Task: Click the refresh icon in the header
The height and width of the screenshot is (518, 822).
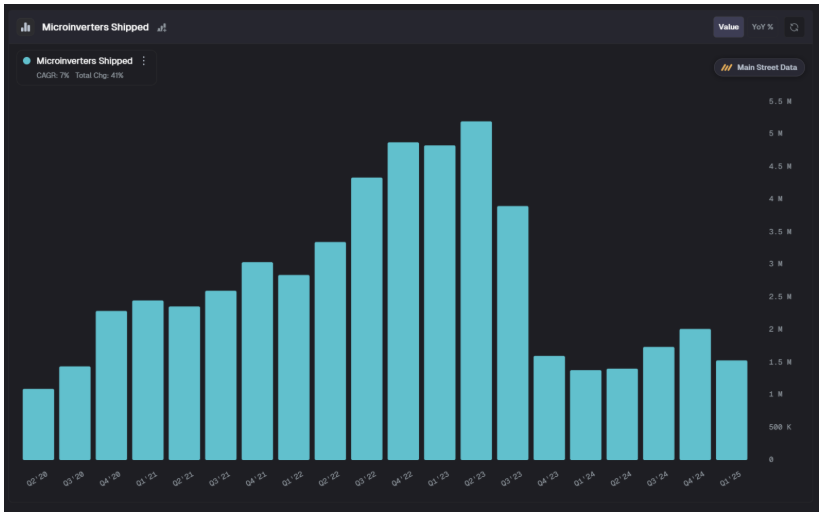Action: (794, 27)
